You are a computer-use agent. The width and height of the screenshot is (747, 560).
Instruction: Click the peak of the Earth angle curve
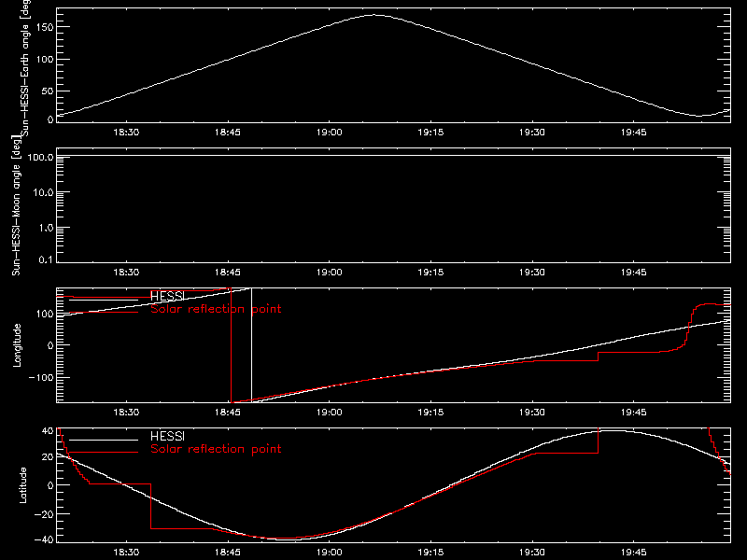point(374,15)
